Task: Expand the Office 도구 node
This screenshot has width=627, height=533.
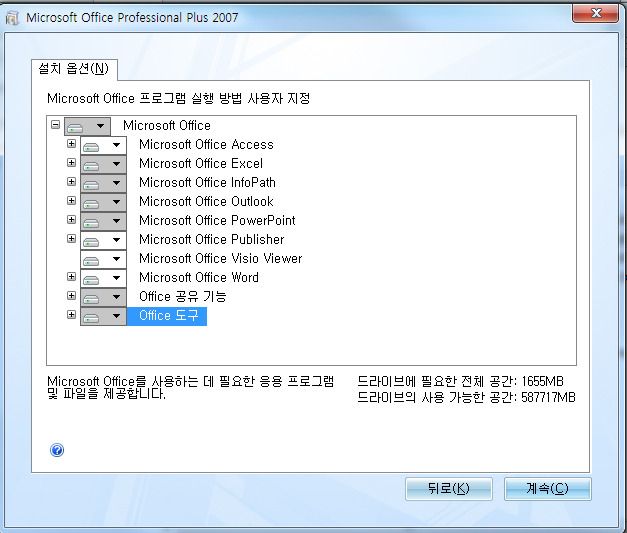Action: 72,315
